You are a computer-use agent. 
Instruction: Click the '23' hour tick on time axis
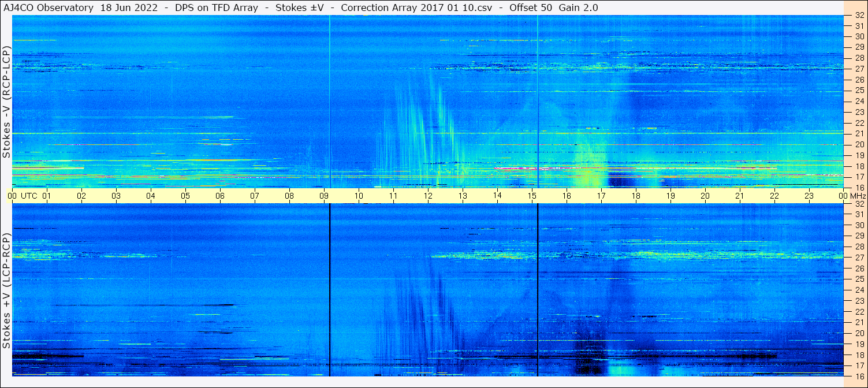tap(809, 196)
